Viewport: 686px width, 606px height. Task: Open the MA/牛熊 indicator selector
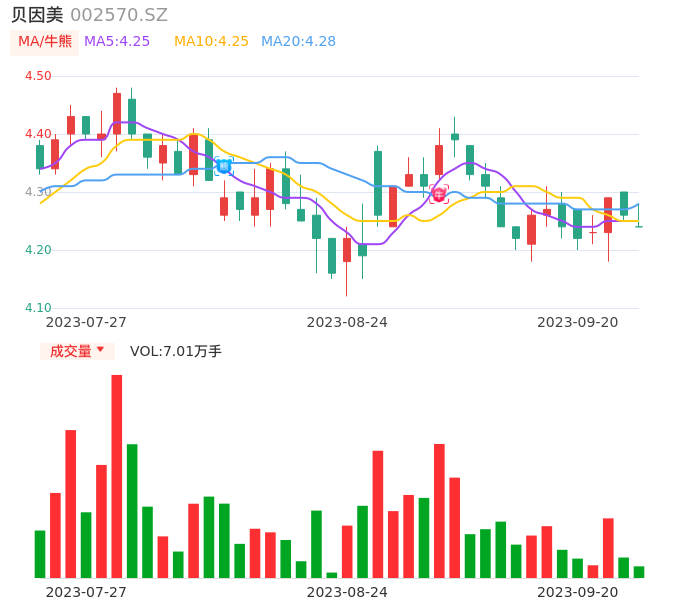(x=44, y=42)
